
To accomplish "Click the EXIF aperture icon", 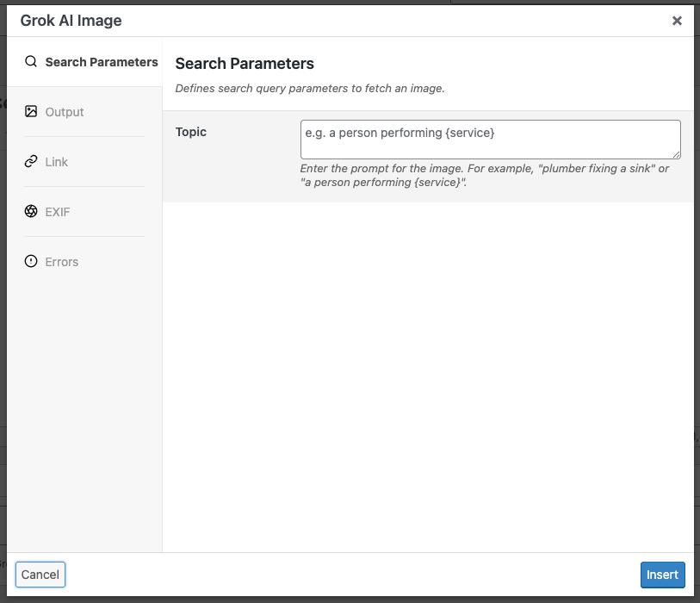I will pos(31,211).
